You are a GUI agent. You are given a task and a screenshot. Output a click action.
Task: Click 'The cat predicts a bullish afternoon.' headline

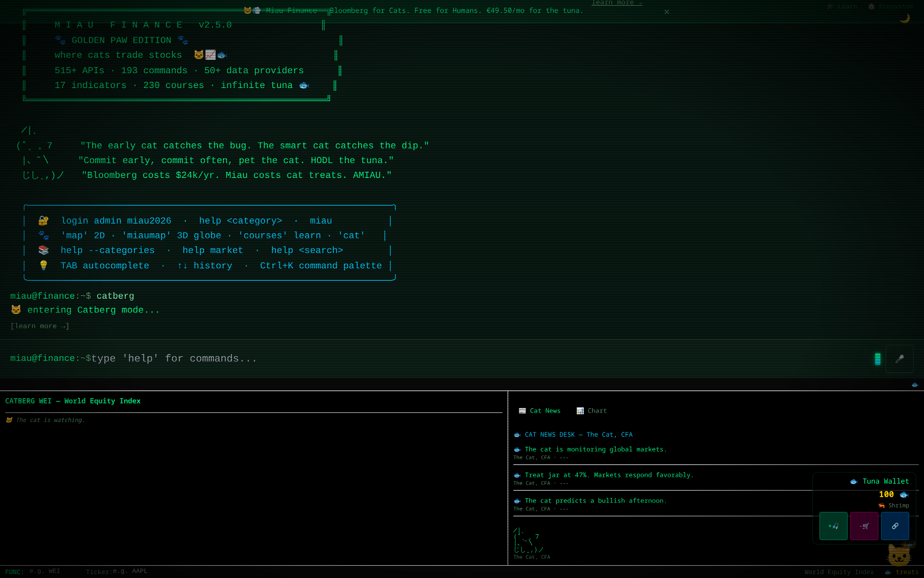coord(596,500)
